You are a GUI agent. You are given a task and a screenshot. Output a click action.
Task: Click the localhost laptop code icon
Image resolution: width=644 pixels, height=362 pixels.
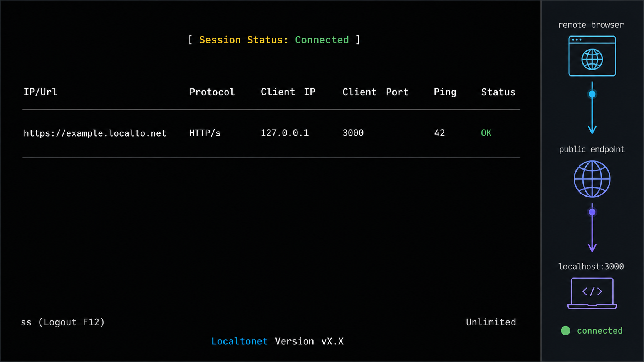click(592, 293)
